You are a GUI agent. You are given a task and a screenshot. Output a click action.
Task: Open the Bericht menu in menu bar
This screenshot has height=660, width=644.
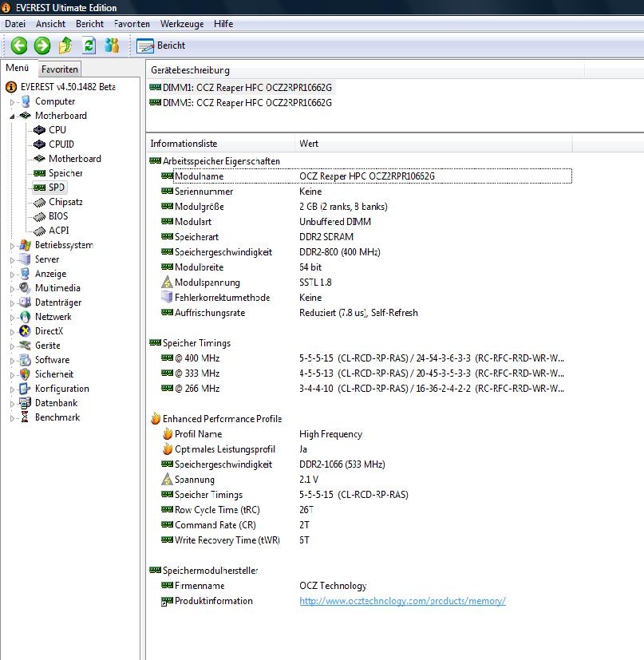coord(89,24)
